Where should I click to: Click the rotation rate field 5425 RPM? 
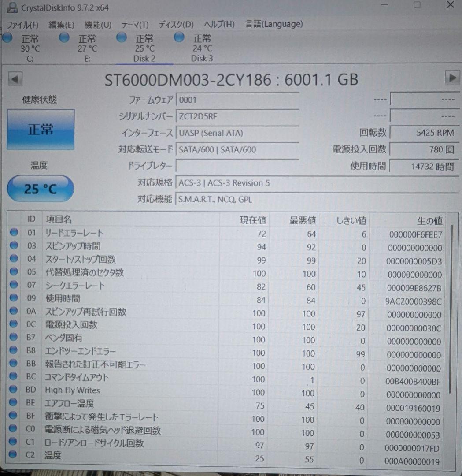point(425,133)
